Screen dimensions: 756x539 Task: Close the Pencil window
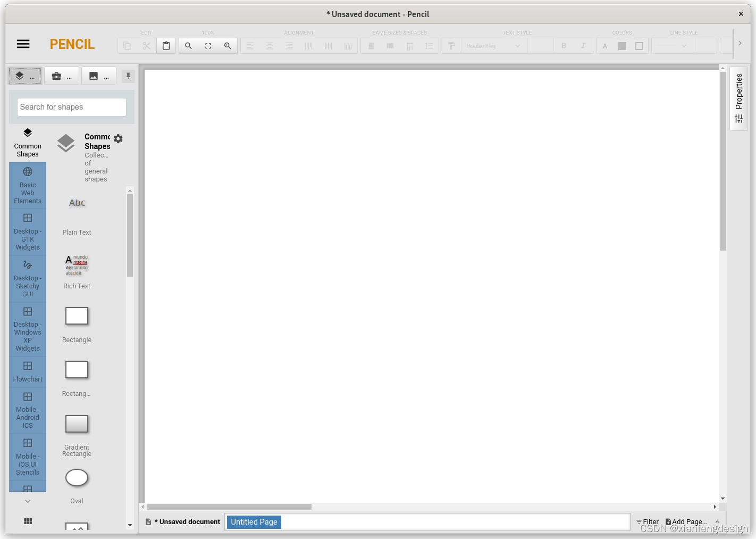tap(741, 14)
